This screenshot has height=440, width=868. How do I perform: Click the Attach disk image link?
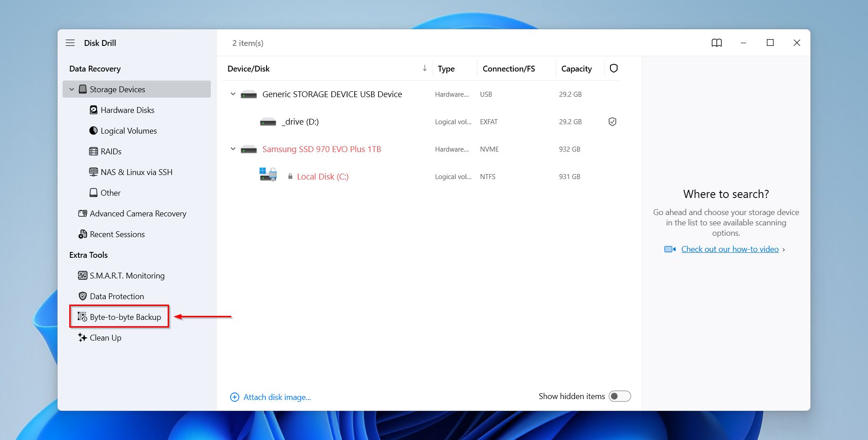pos(276,397)
